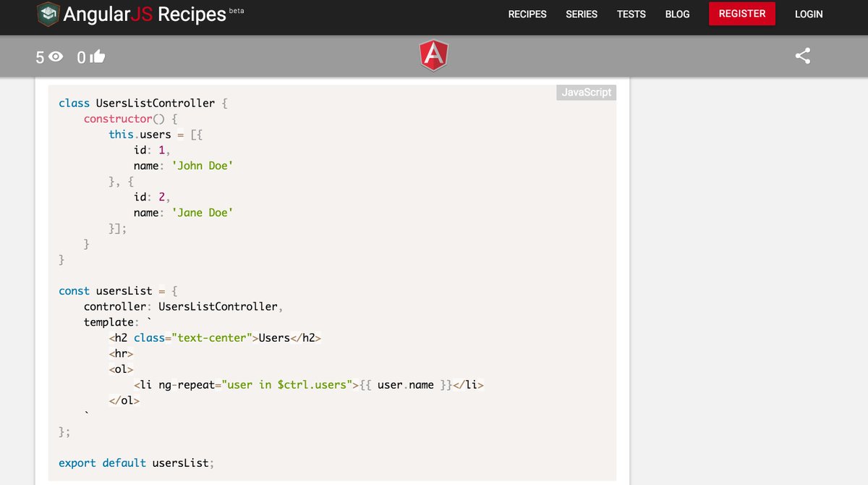Click the JavaScript language label
Image resolution: width=868 pixels, height=485 pixels.
(587, 93)
